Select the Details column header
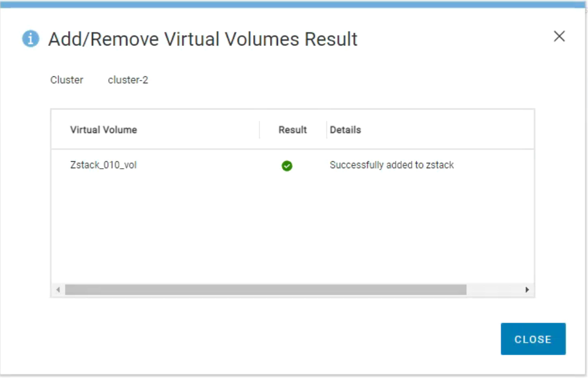 (x=345, y=130)
